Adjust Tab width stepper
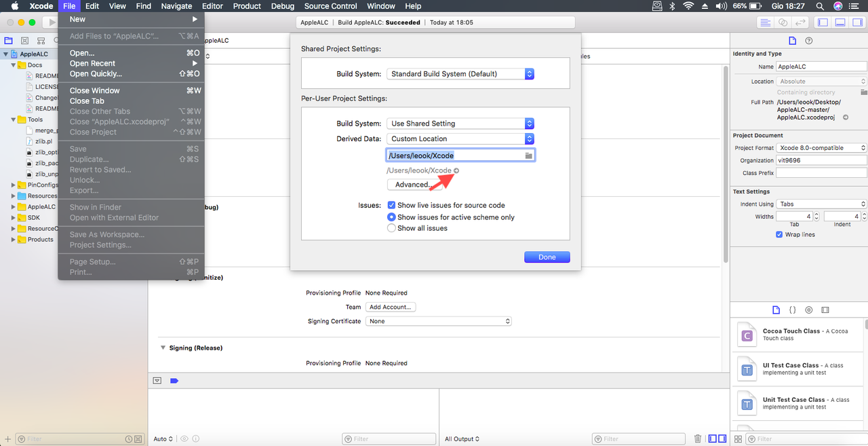868x446 pixels. pyautogui.click(x=816, y=217)
